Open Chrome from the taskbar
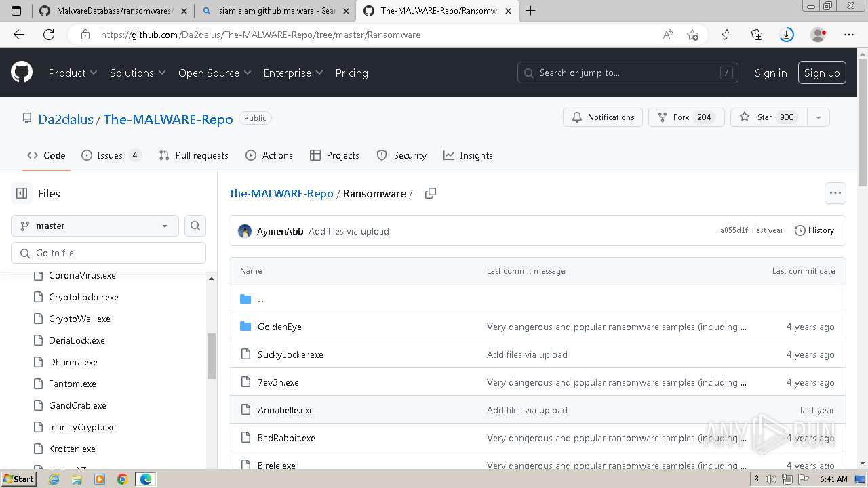This screenshot has height=488, width=868. click(x=122, y=479)
